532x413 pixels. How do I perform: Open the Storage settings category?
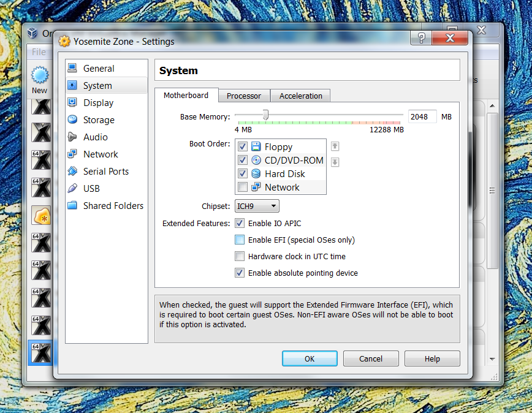(106, 119)
